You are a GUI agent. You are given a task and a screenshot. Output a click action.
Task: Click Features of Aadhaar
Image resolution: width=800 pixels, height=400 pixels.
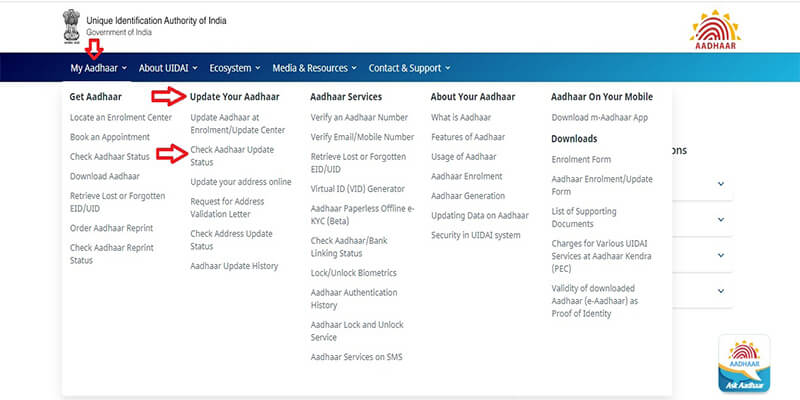[x=468, y=137]
